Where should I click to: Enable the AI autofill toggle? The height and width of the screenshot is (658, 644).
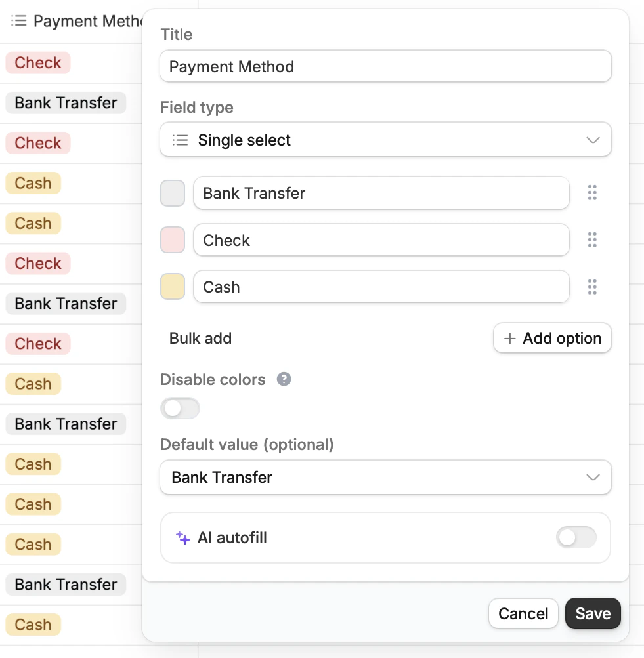click(x=576, y=537)
